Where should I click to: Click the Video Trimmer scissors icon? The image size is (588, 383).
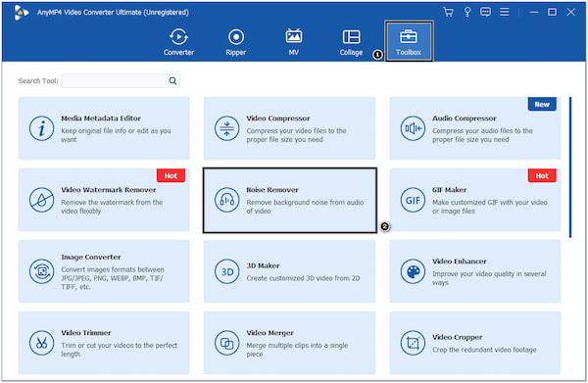41,343
